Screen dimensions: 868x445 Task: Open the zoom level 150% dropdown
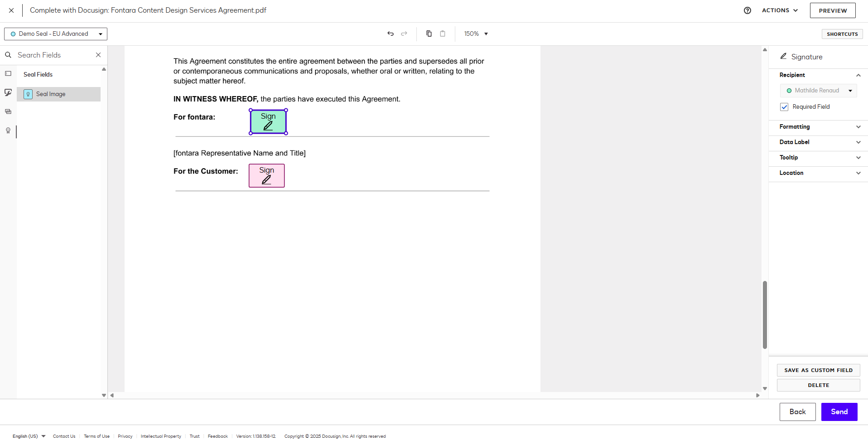[x=475, y=34]
